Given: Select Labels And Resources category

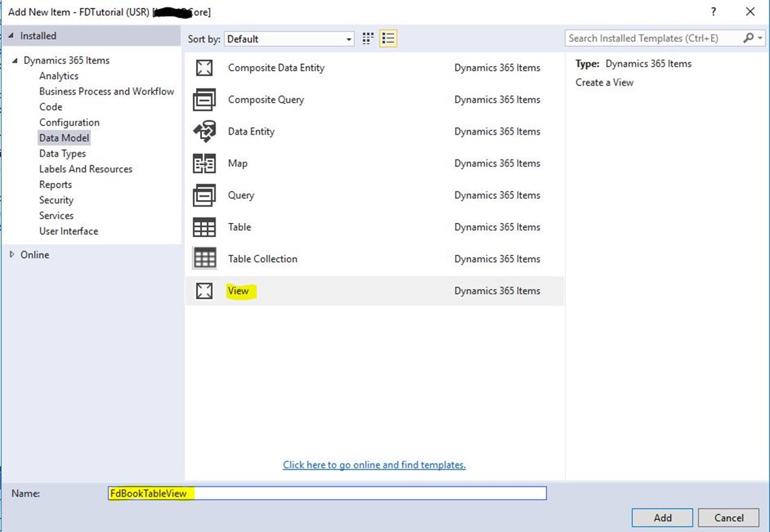Looking at the screenshot, I should 86,169.
